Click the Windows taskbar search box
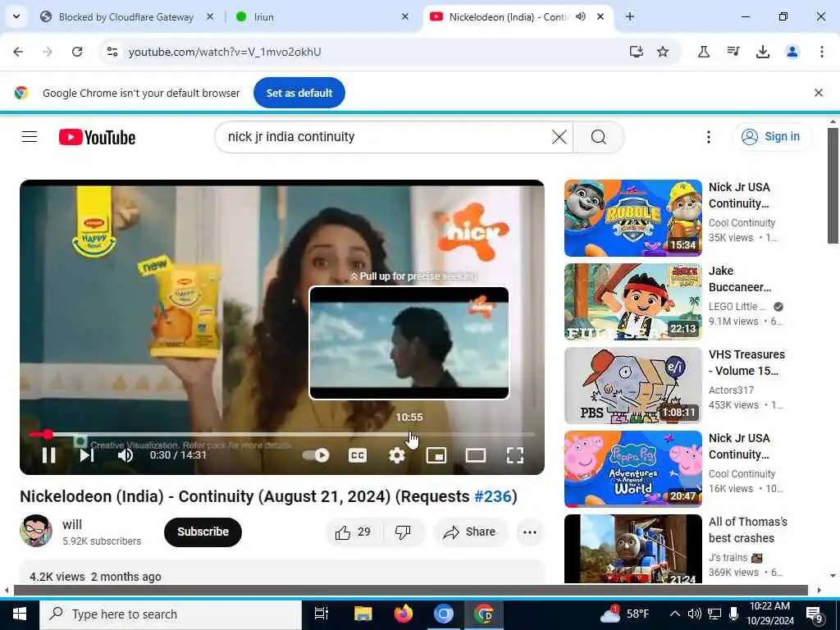840x630 pixels. click(x=171, y=614)
